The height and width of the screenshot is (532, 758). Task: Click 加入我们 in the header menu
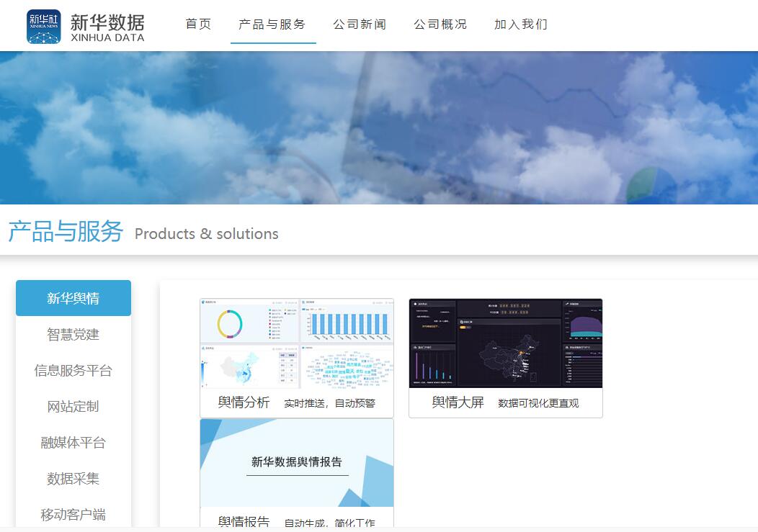point(521,24)
